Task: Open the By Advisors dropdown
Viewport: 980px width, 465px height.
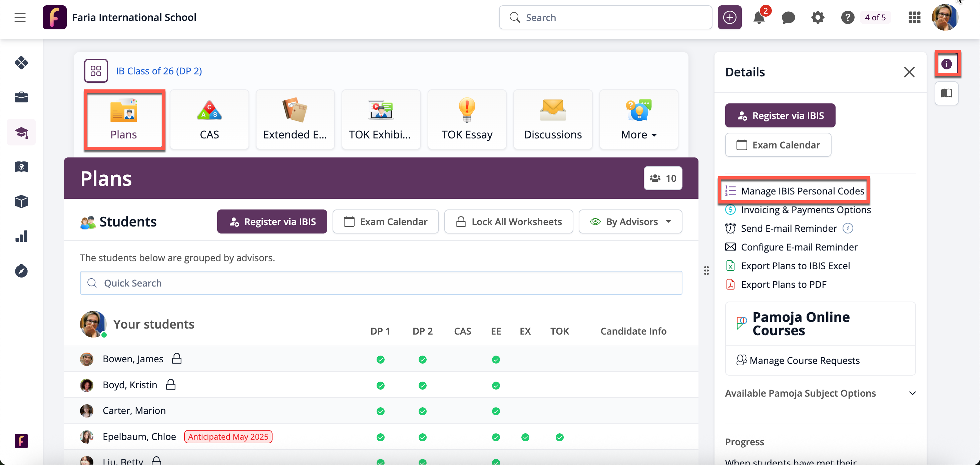Action: tap(630, 221)
